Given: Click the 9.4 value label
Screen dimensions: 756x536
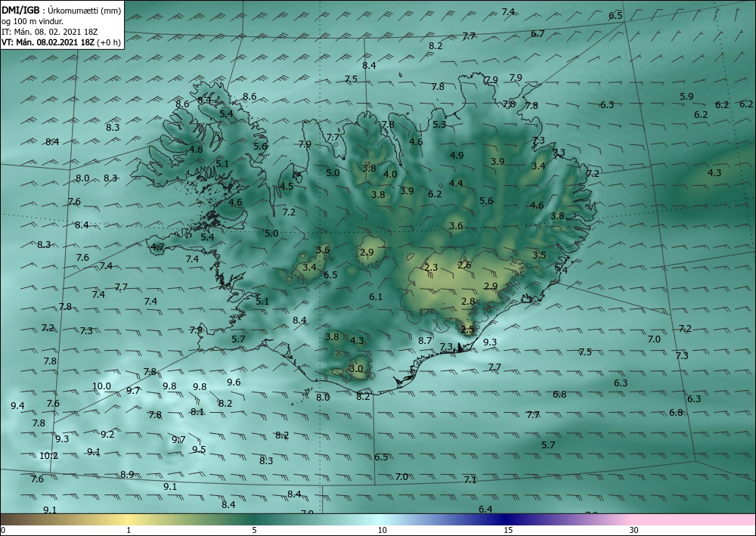Looking at the screenshot, I should coord(17,406).
